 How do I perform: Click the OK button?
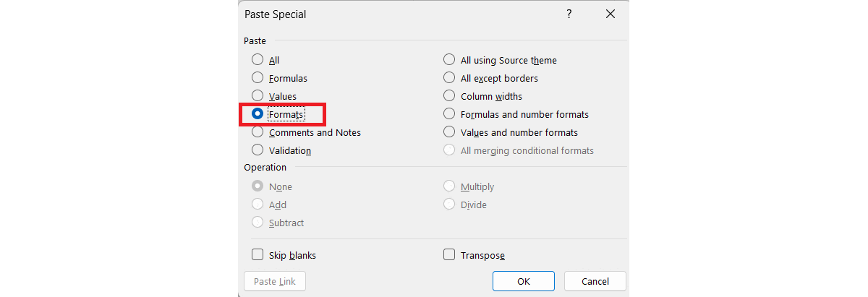tap(523, 281)
